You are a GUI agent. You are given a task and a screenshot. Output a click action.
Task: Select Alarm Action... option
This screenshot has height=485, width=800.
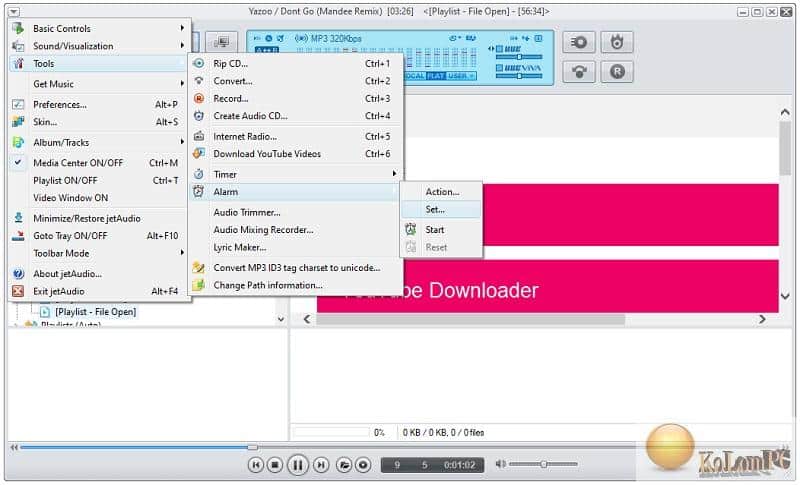coord(441,192)
